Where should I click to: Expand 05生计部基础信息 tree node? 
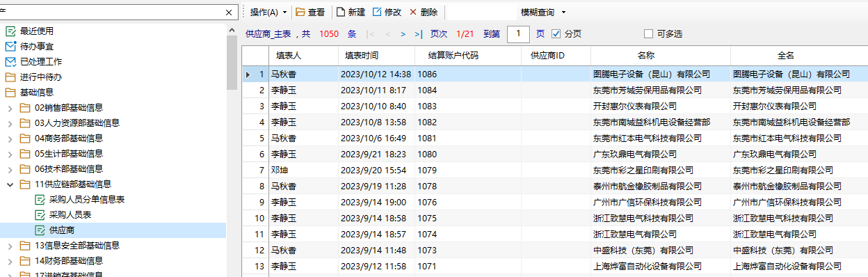(x=10, y=154)
